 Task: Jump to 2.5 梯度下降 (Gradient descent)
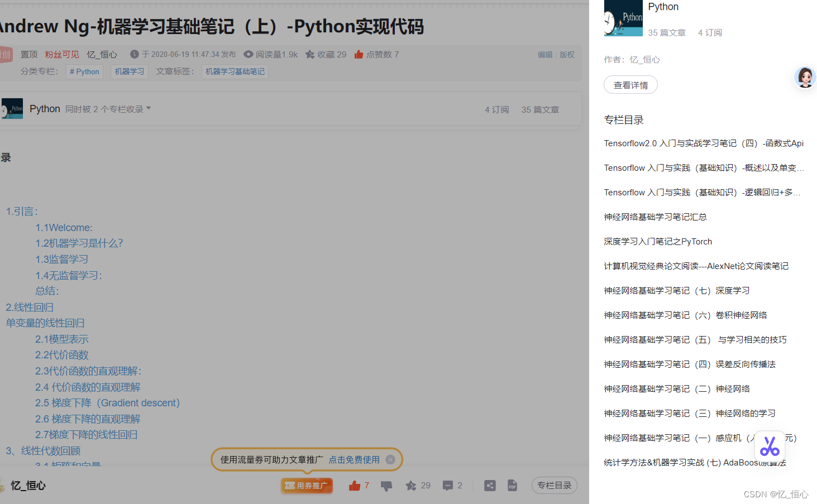click(x=107, y=403)
